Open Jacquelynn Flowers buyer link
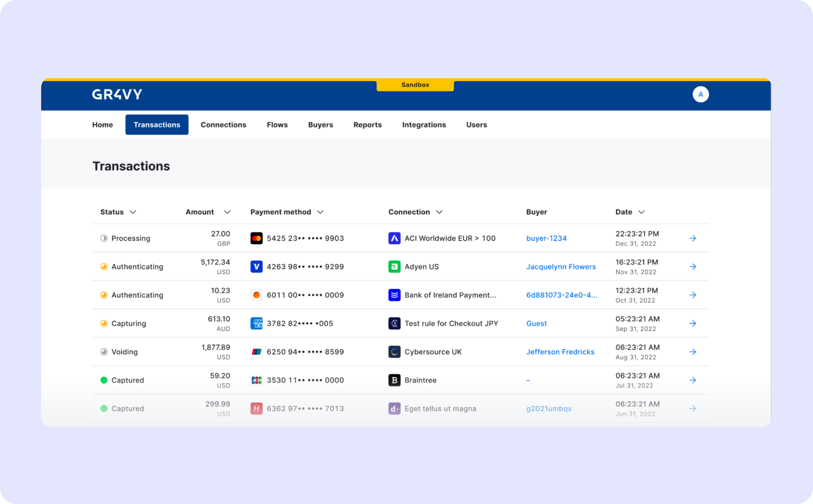813x504 pixels. coord(561,266)
